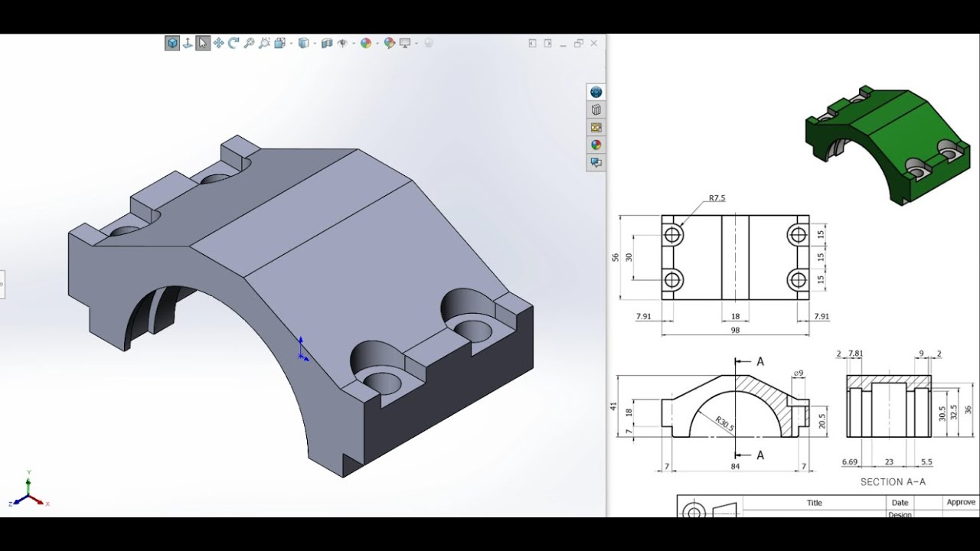Screen dimensions: 980x551
Task: Expand Edit Appearance dropdown arrow
Action: (377, 44)
